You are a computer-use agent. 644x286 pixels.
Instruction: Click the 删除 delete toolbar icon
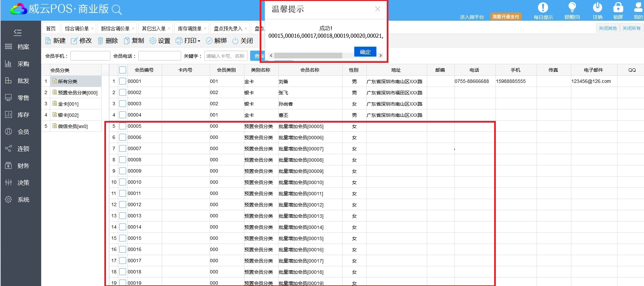101,41
